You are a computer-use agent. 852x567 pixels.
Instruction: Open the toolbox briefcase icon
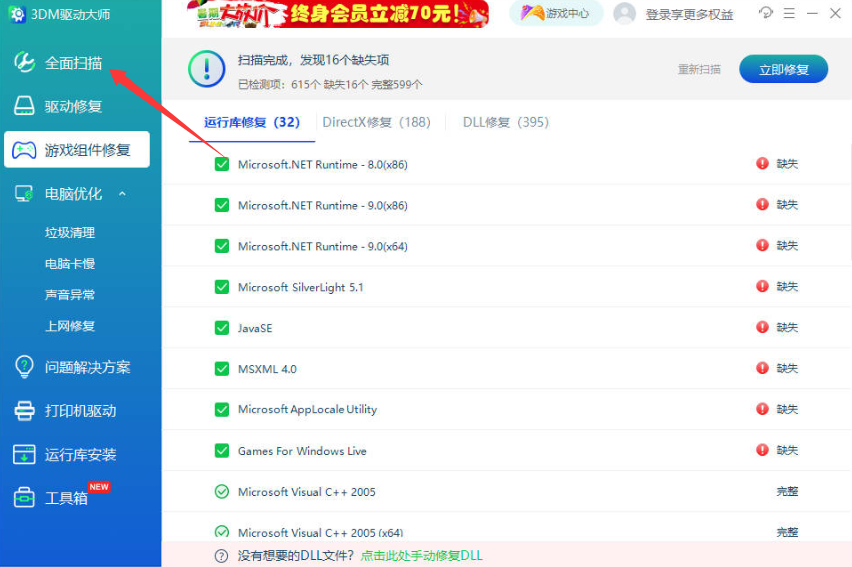(24, 497)
